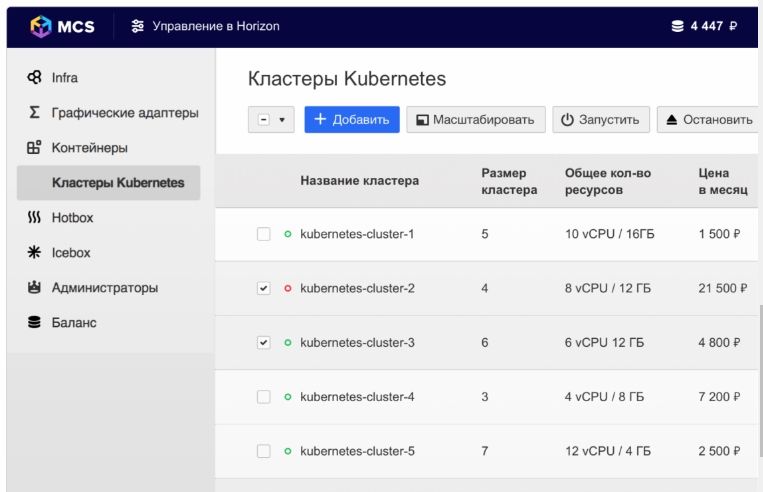Click the Остановить button

tap(708, 120)
